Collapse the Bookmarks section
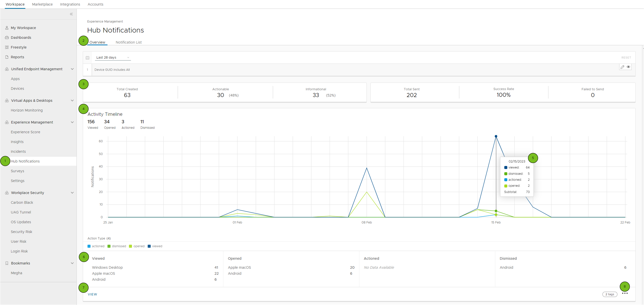 coord(72,263)
